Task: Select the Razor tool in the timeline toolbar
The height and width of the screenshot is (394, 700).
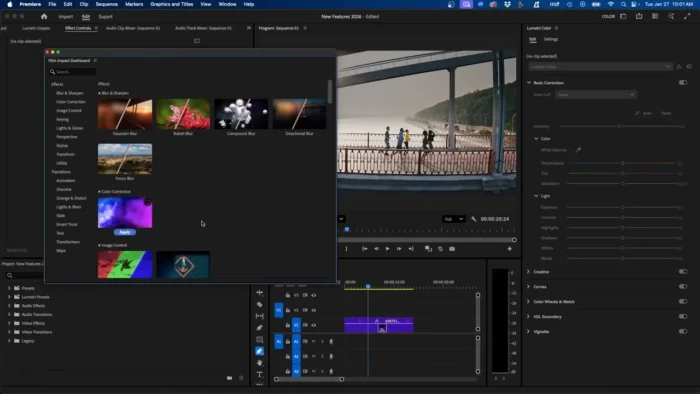Action: (259, 304)
